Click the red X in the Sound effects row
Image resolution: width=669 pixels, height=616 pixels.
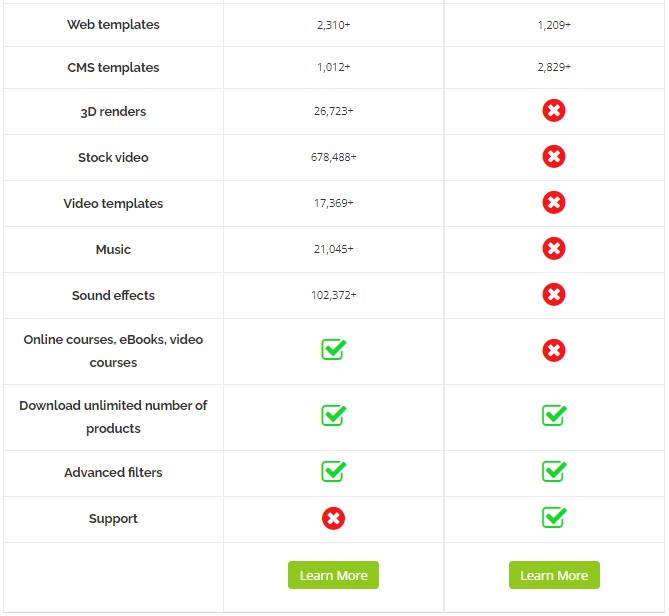point(554,295)
